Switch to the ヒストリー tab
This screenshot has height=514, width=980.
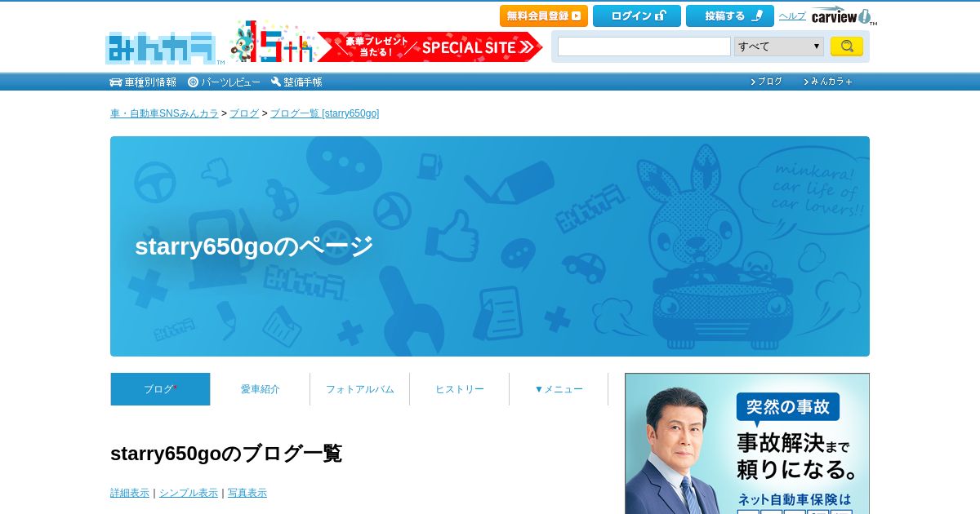click(x=460, y=389)
